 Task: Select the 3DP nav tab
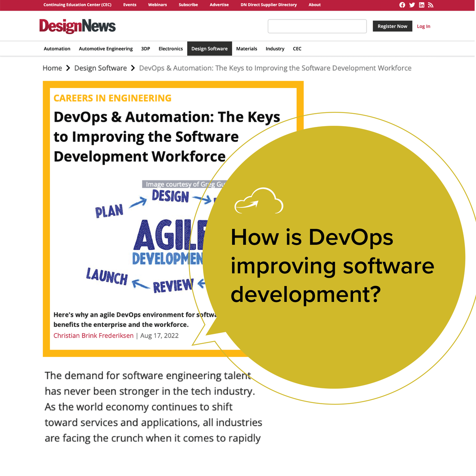pos(146,49)
